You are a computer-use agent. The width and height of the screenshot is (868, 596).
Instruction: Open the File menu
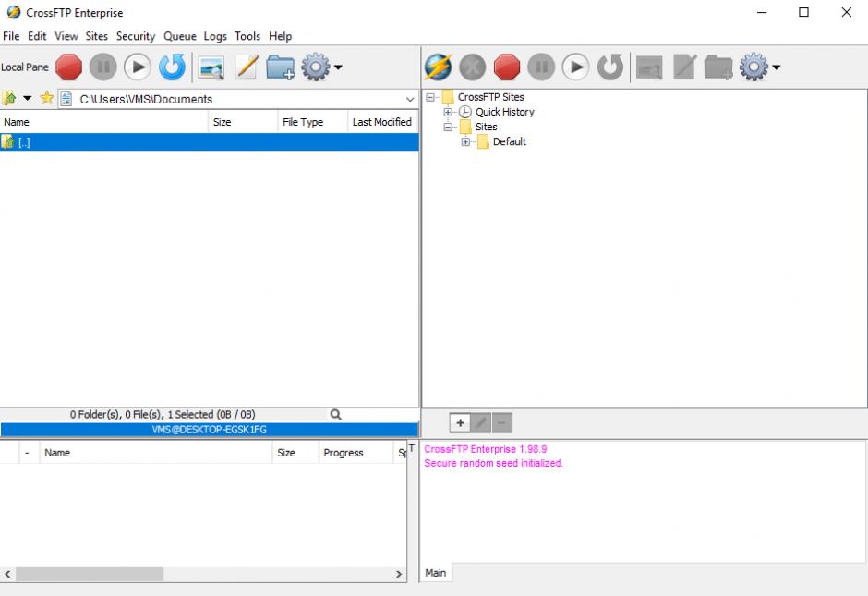(x=11, y=36)
